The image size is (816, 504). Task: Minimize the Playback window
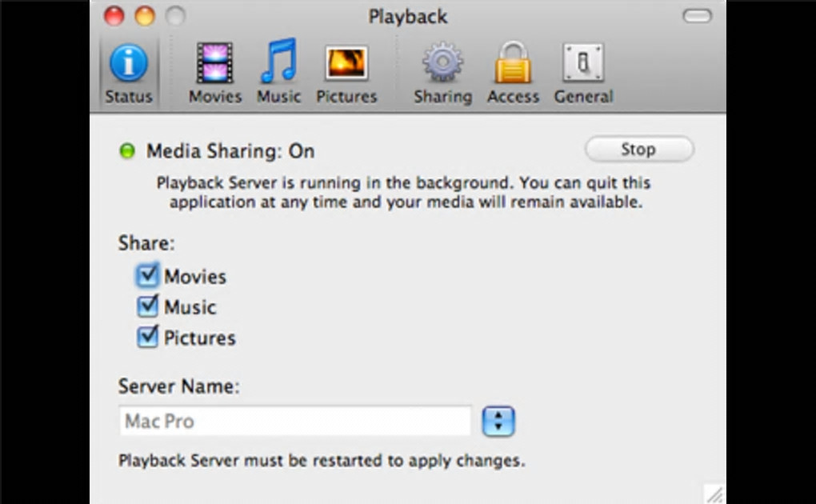pyautogui.click(x=145, y=16)
